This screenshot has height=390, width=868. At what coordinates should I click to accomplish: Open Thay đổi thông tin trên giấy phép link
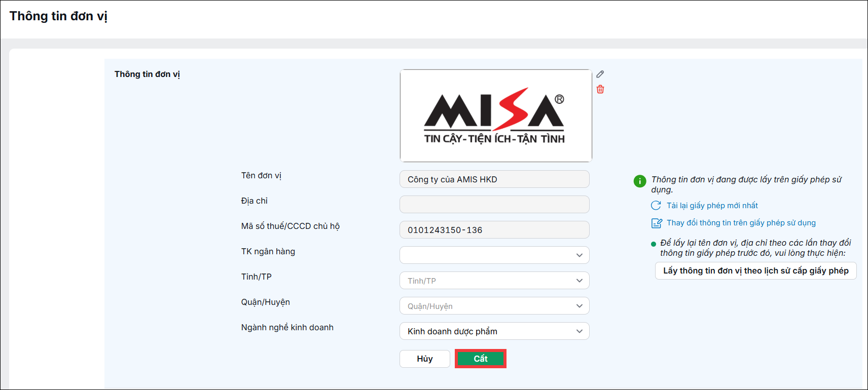pos(741,223)
